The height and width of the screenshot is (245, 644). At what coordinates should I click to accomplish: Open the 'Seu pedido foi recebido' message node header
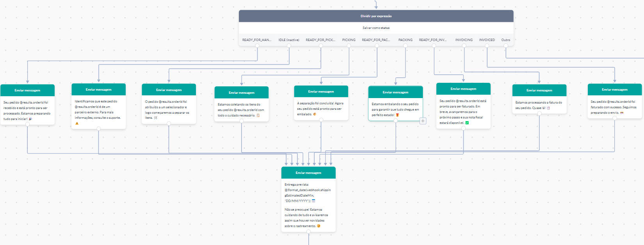tap(27, 90)
